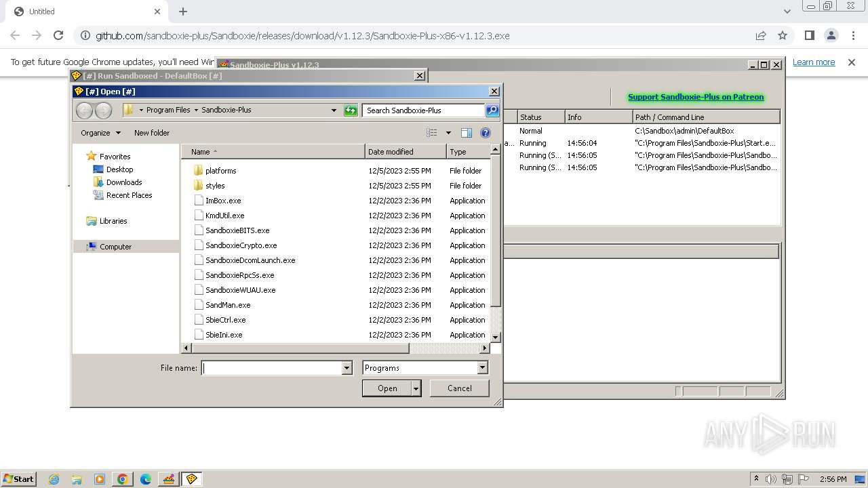Bookmark this page with star icon

[783, 35]
